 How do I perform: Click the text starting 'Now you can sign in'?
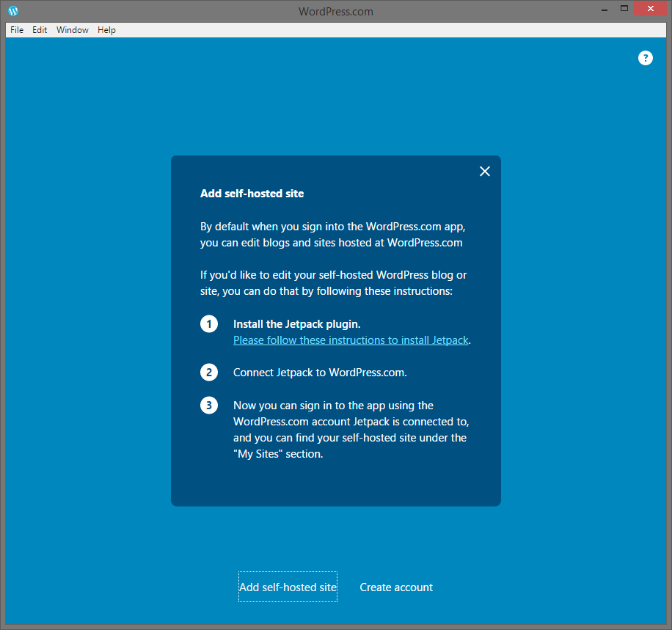click(351, 430)
